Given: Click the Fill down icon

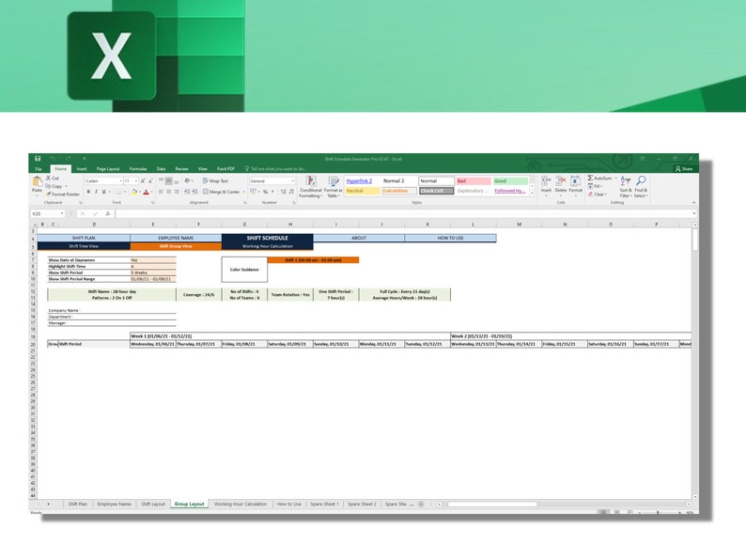Looking at the screenshot, I should [x=590, y=186].
